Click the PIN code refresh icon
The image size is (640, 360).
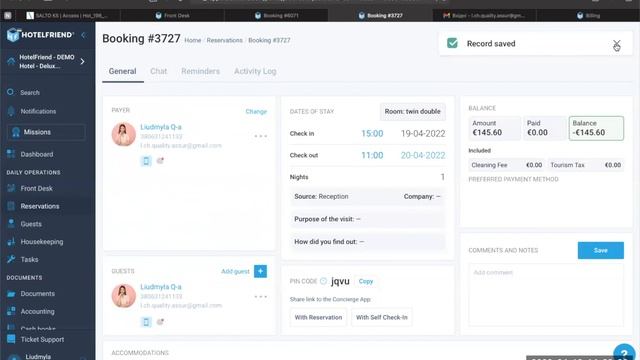coord(323,281)
